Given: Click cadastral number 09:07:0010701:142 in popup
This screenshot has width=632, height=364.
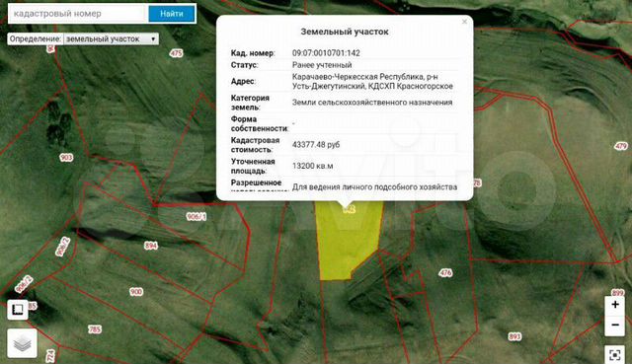Looking at the screenshot, I should [x=326, y=52].
